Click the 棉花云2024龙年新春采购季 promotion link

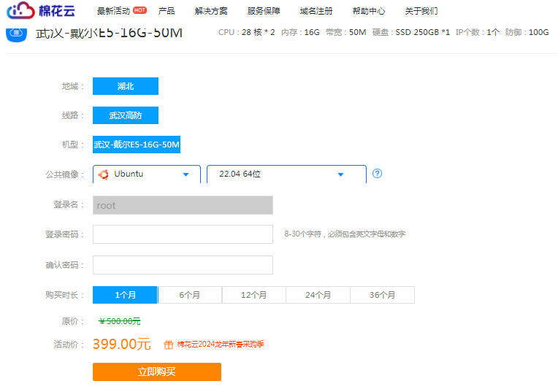click(x=221, y=345)
